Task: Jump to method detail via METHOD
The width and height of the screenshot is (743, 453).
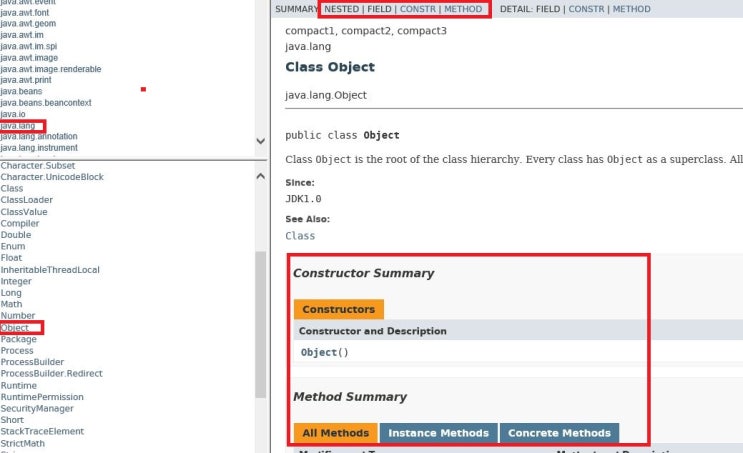Action: tap(631, 9)
